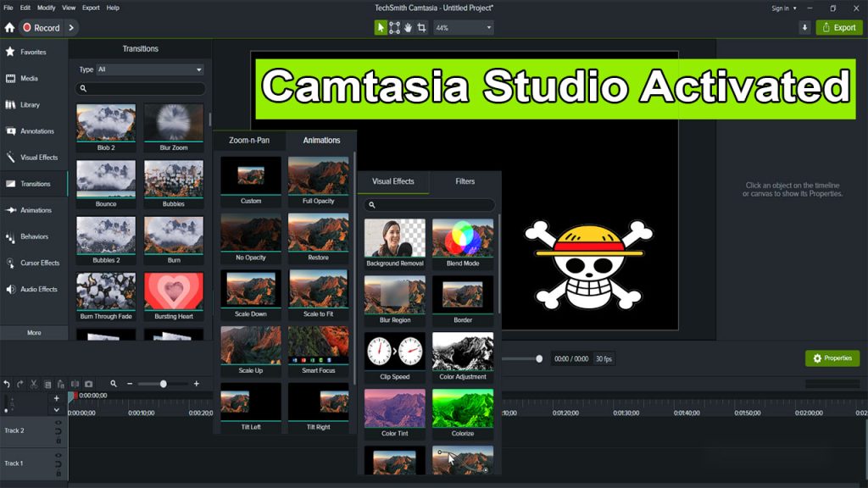
Task: Switch to the Filters tab
Action: click(465, 181)
